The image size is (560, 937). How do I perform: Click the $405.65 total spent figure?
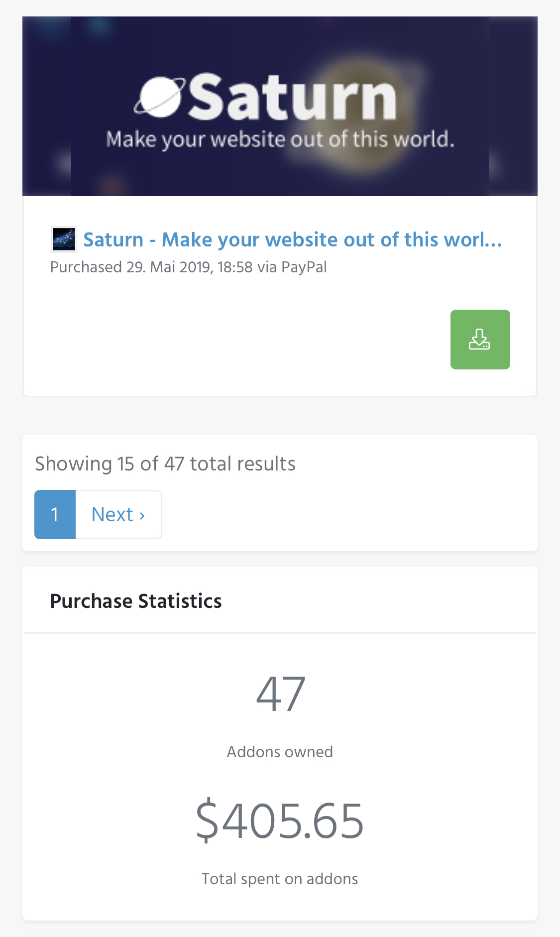click(280, 820)
